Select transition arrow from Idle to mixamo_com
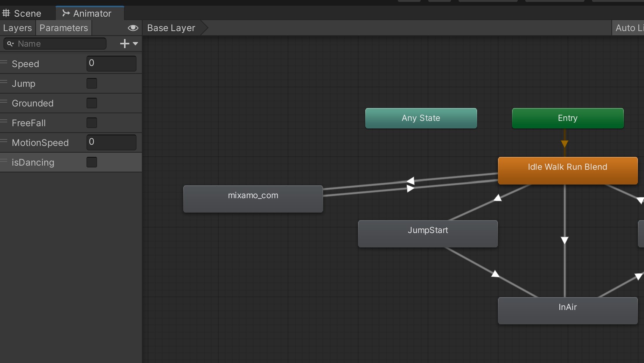 [410, 181]
